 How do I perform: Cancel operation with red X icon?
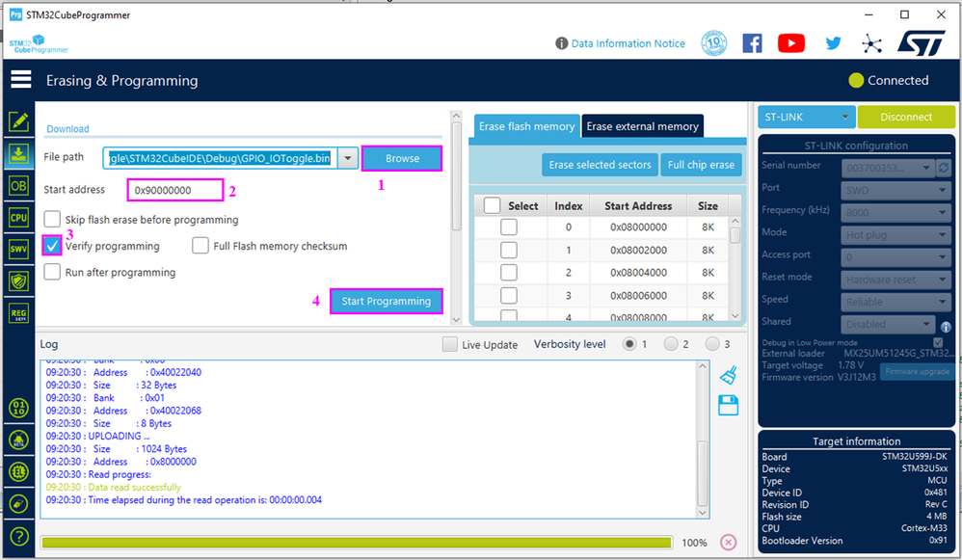[x=729, y=543]
